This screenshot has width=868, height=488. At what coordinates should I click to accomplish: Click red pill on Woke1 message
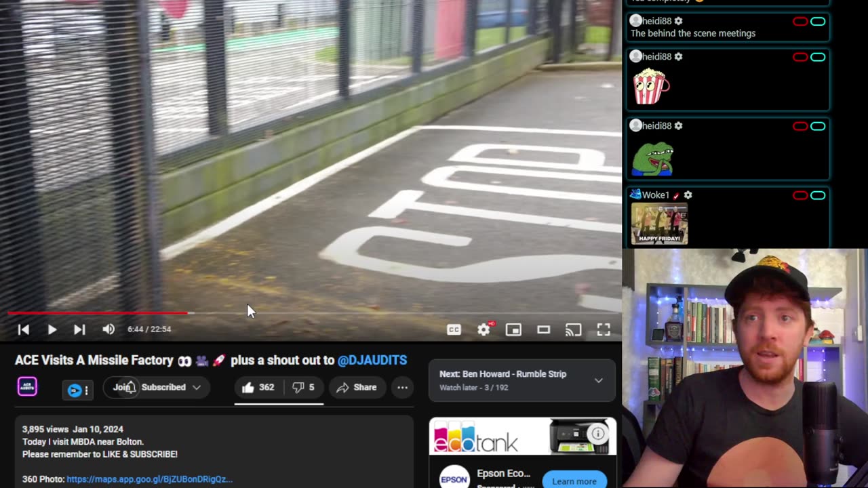coord(800,195)
